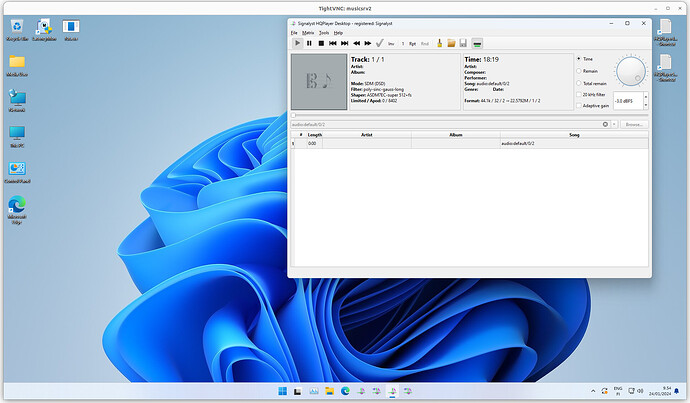Image resolution: width=690 pixels, height=403 pixels.
Task: Expand the path history dropdown arrow
Action: [x=614, y=125]
